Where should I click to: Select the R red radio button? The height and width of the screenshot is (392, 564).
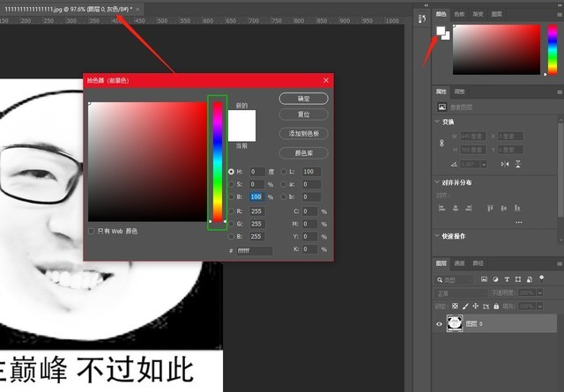coord(231,211)
